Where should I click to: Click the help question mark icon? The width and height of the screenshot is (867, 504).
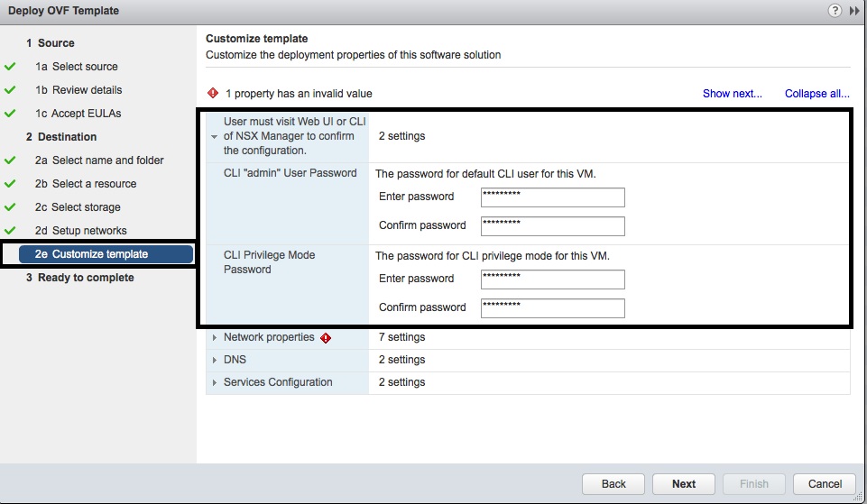(x=835, y=11)
